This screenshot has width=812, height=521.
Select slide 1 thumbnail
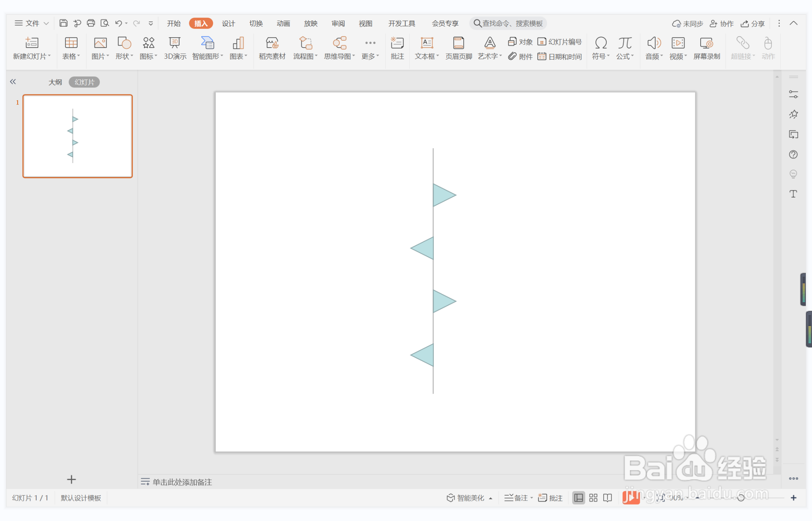(78, 136)
